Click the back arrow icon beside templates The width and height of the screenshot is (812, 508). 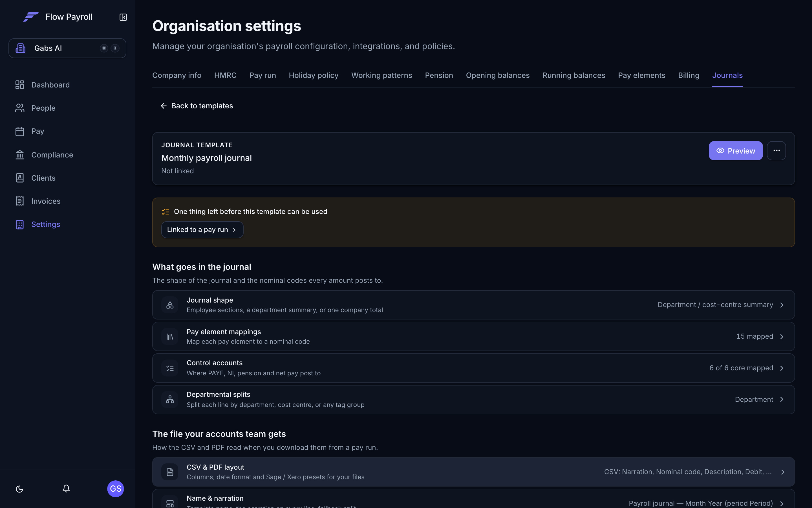pos(164,106)
